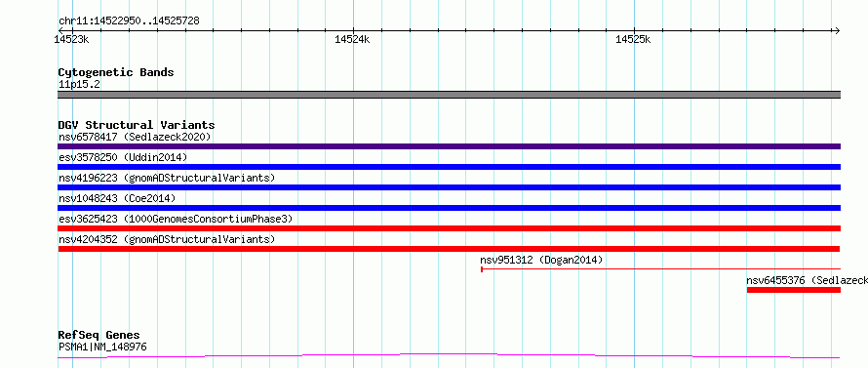This screenshot has height=368, width=868.
Task: Click the blue nsv1048243 variant bar
Action: tap(449, 208)
